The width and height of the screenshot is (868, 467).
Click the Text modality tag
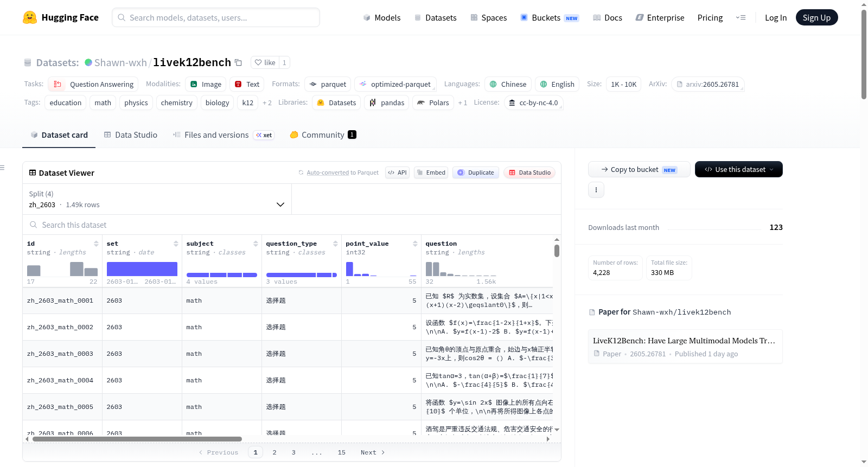[247, 84]
